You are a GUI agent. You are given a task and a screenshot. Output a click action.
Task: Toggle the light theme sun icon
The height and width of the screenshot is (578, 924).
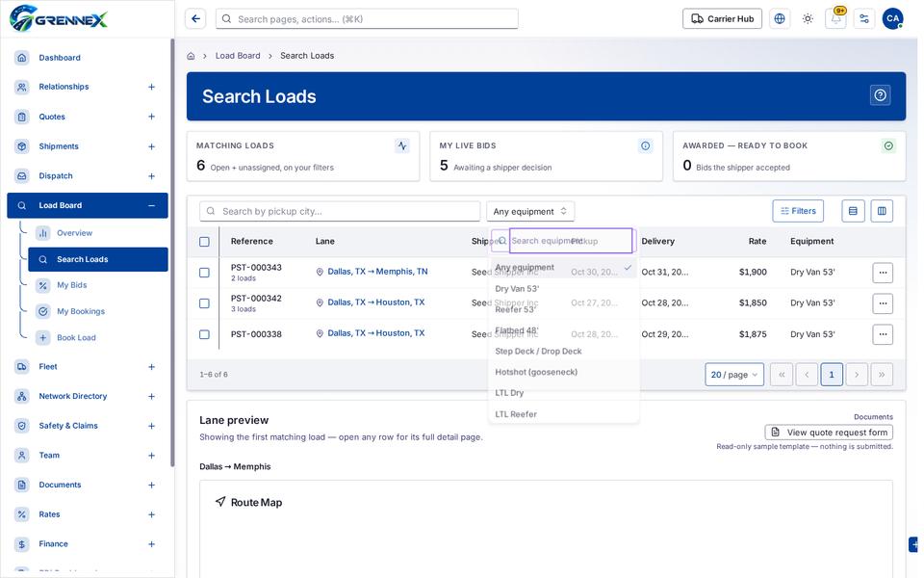point(808,19)
